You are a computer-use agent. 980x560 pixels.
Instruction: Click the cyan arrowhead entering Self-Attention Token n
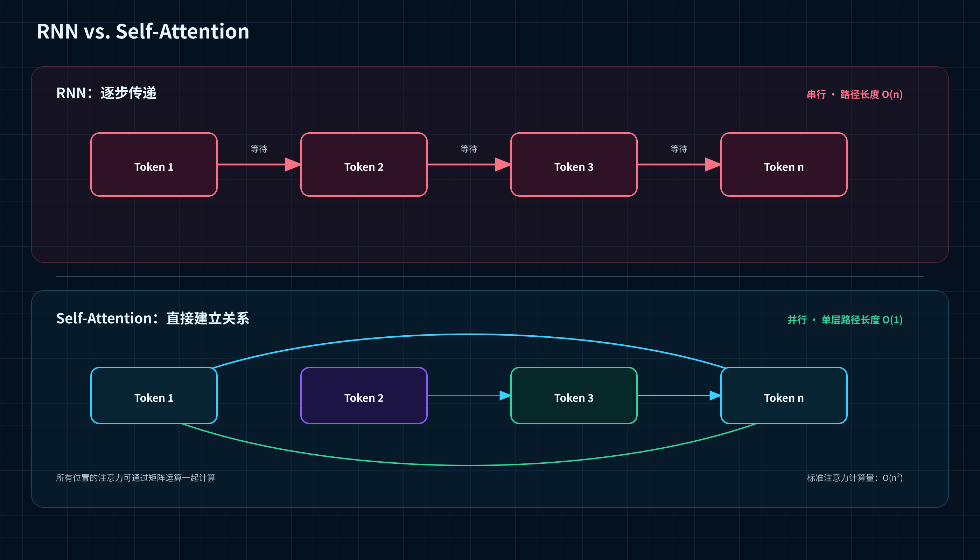pyautogui.click(x=715, y=395)
